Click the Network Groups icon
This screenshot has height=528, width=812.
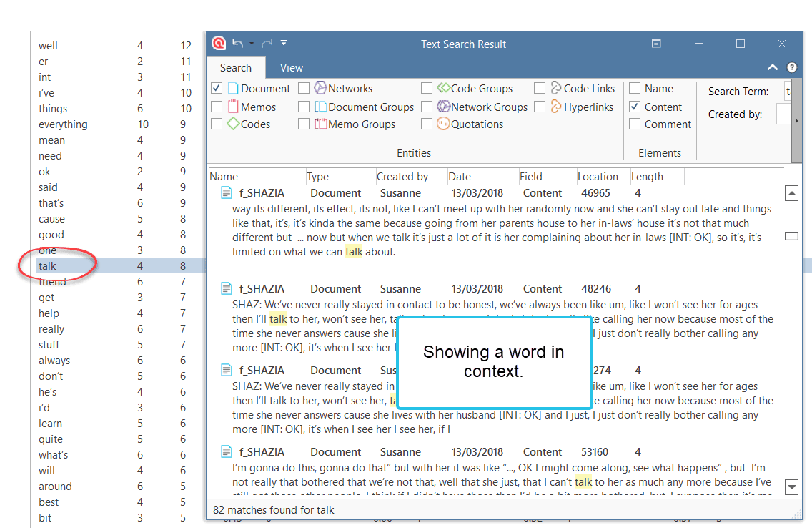[443, 107]
